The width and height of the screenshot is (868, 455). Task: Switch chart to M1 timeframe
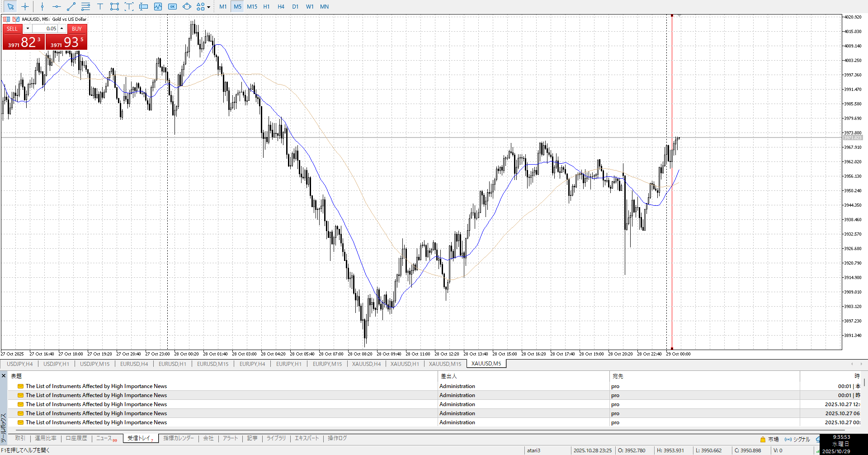[223, 6]
